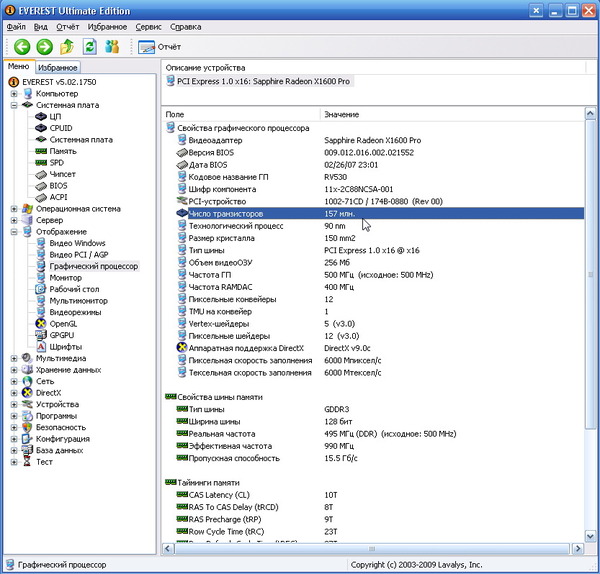Expand the База данных tree node
600x574 pixels.
point(14,450)
